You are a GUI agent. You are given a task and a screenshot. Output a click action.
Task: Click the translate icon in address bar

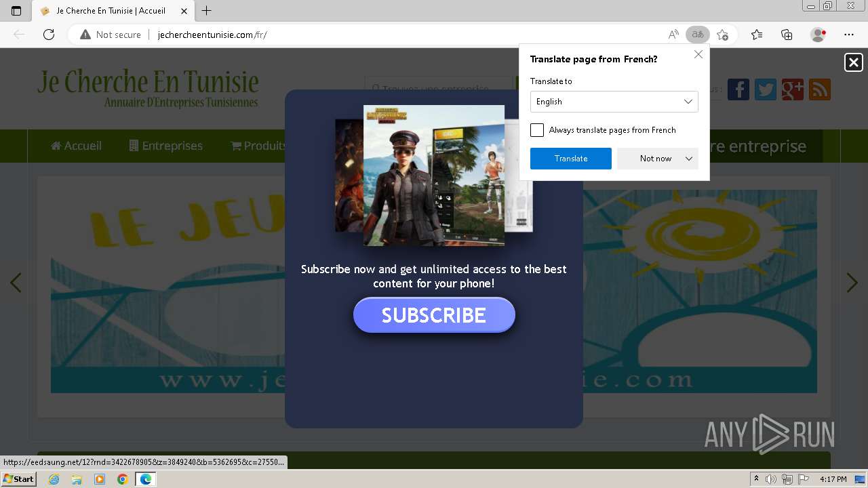[697, 35]
